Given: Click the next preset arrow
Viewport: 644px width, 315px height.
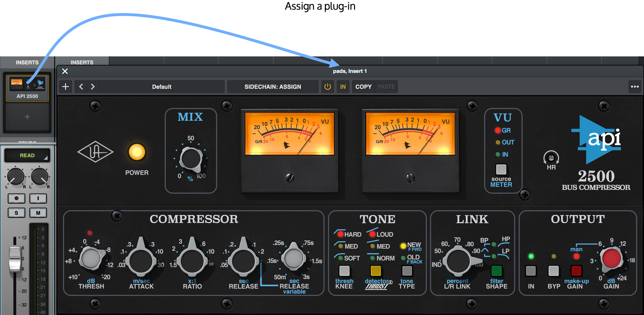Looking at the screenshot, I should point(93,87).
